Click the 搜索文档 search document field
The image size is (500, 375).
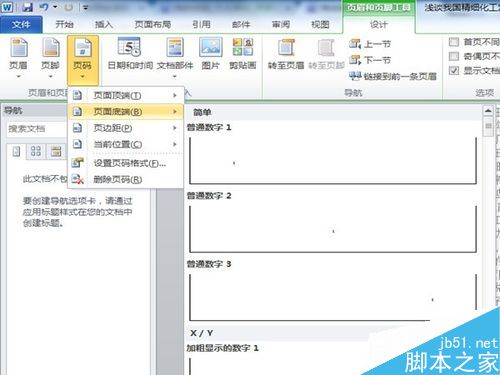pyautogui.click(x=37, y=129)
